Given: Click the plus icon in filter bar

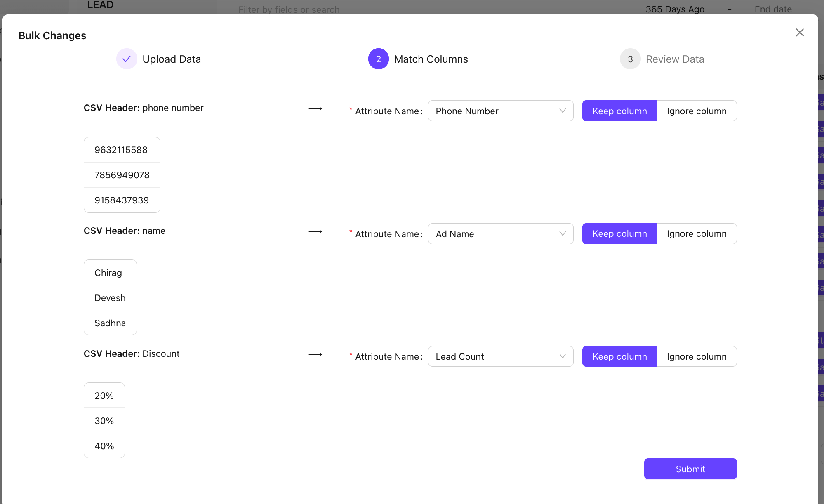Looking at the screenshot, I should pos(598,9).
